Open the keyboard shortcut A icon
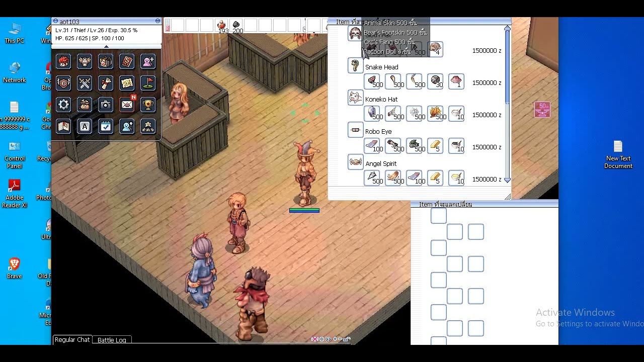The height and width of the screenshot is (362, 644). 85,127
